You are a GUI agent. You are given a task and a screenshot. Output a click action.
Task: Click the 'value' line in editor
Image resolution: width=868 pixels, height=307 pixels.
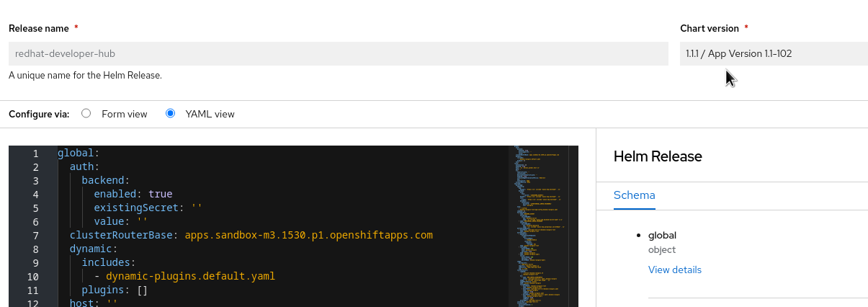coord(120,221)
